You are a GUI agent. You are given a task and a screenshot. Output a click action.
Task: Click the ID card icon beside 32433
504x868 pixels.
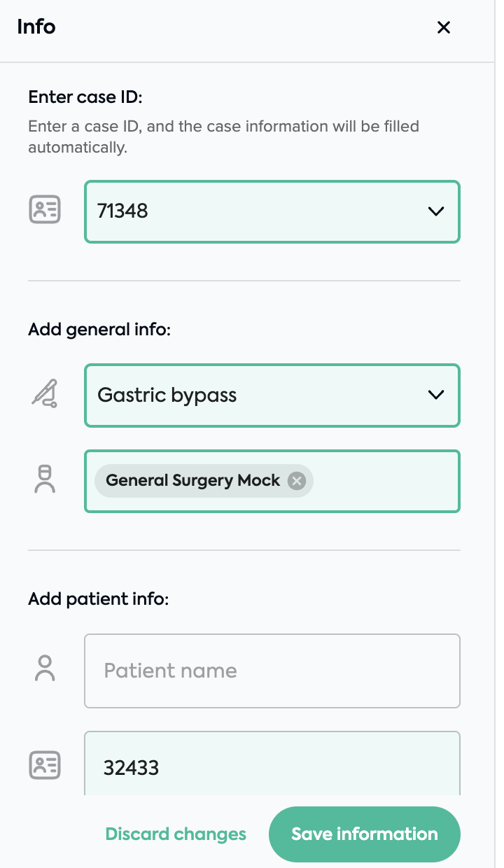coord(45,766)
